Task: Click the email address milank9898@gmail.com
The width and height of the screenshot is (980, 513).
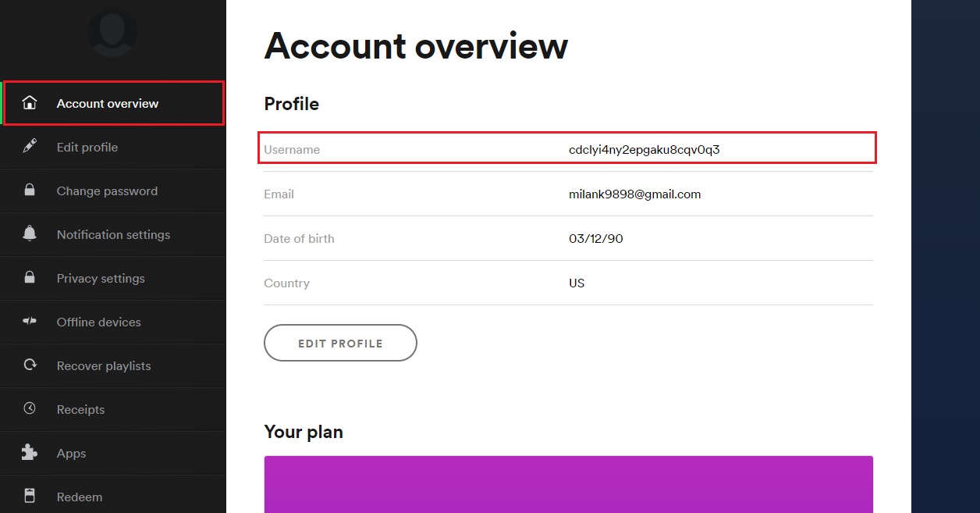Action: 635,194
